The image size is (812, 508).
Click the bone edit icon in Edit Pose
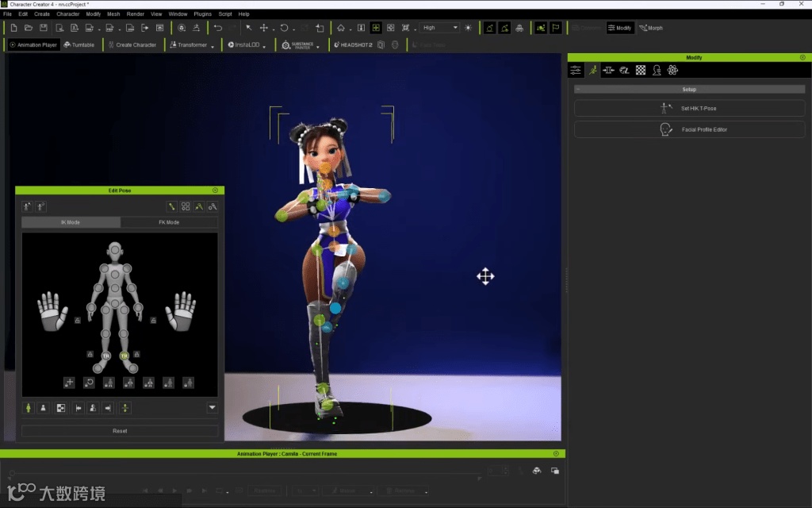click(171, 207)
